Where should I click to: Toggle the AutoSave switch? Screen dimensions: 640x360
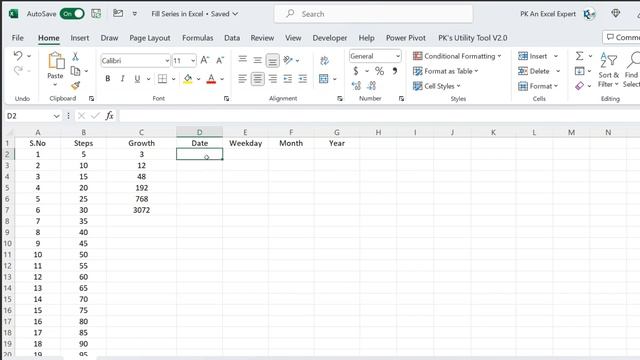[x=72, y=13]
